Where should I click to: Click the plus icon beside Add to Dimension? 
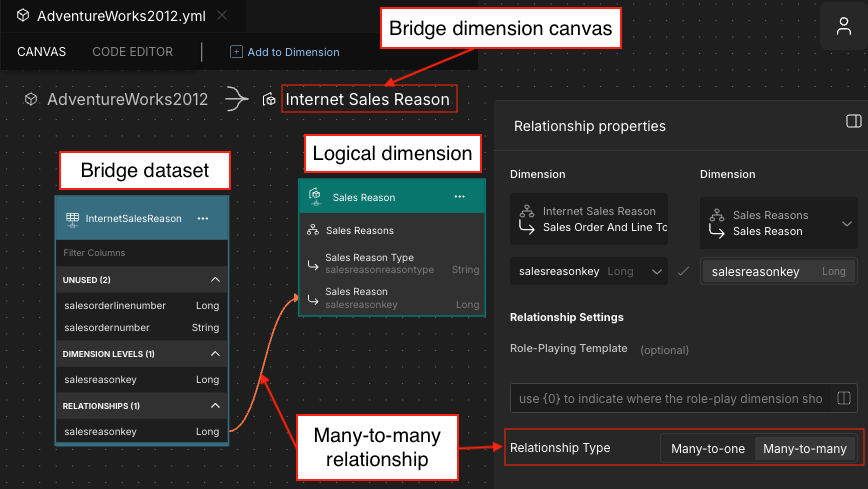[236, 52]
